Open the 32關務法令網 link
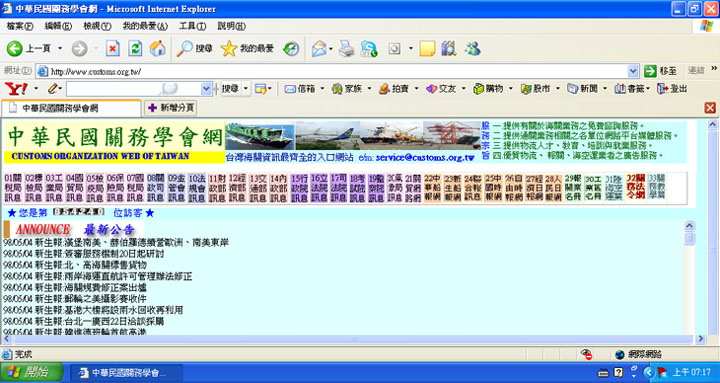Image resolution: width=720 pixels, height=383 pixels. coord(636,186)
